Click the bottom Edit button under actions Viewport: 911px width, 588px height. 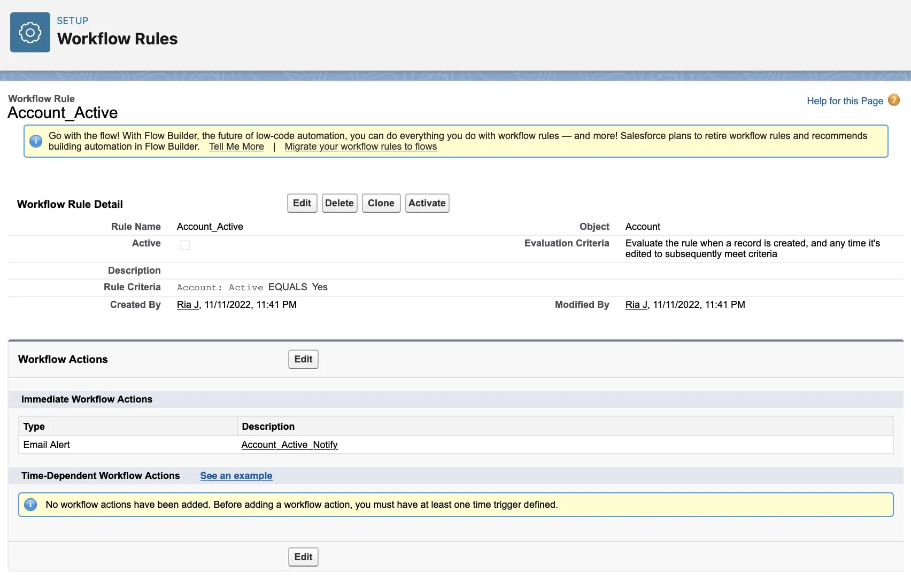click(303, 557)
